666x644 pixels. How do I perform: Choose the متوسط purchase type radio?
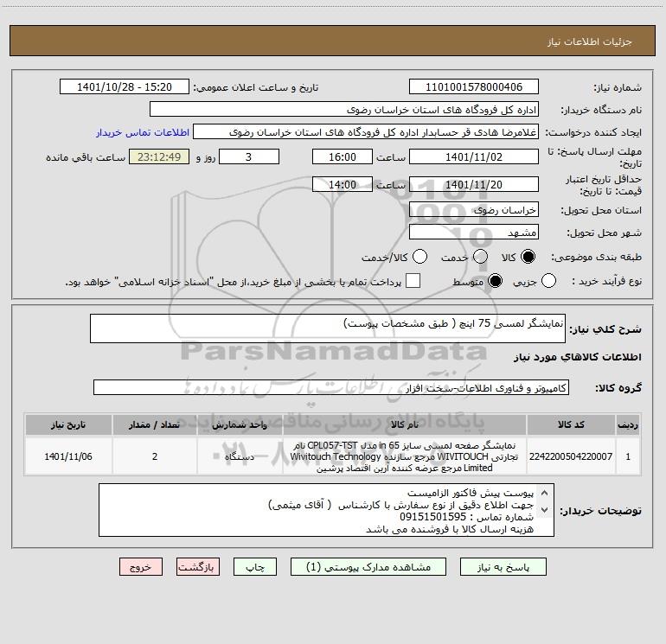(x=495, y=281)
